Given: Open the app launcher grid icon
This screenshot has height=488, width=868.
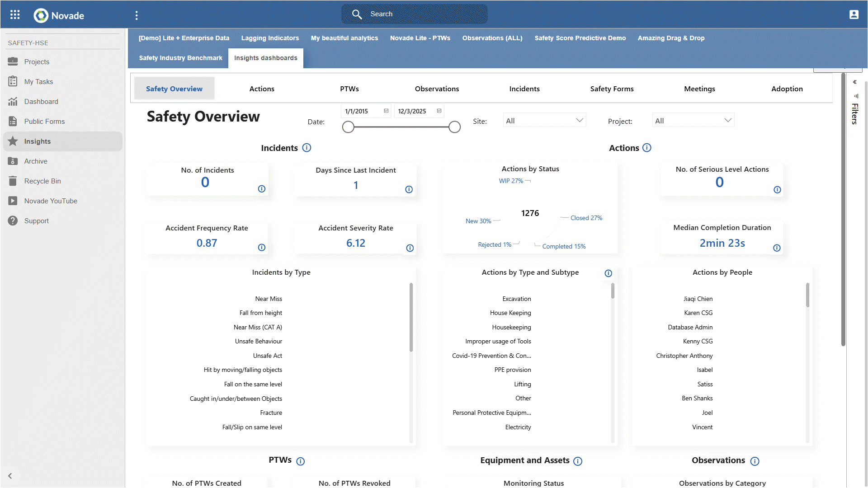Looking at the screenshot, I should (x=15, y=14).
